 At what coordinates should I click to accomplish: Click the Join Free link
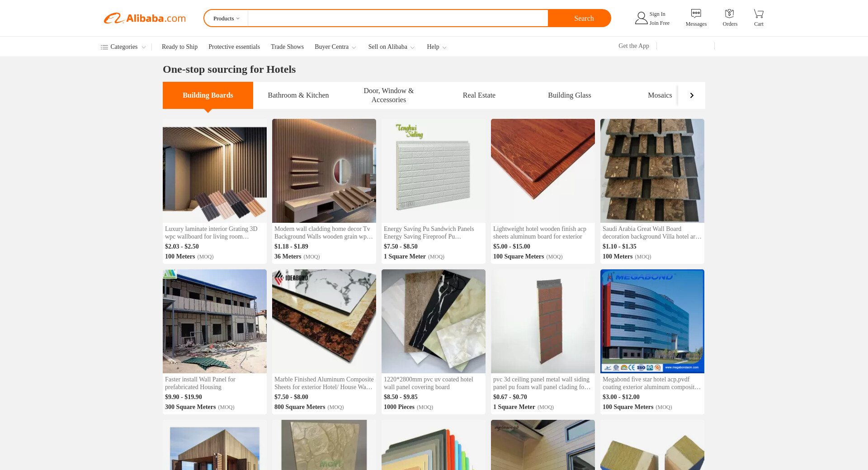coord(660,23)
